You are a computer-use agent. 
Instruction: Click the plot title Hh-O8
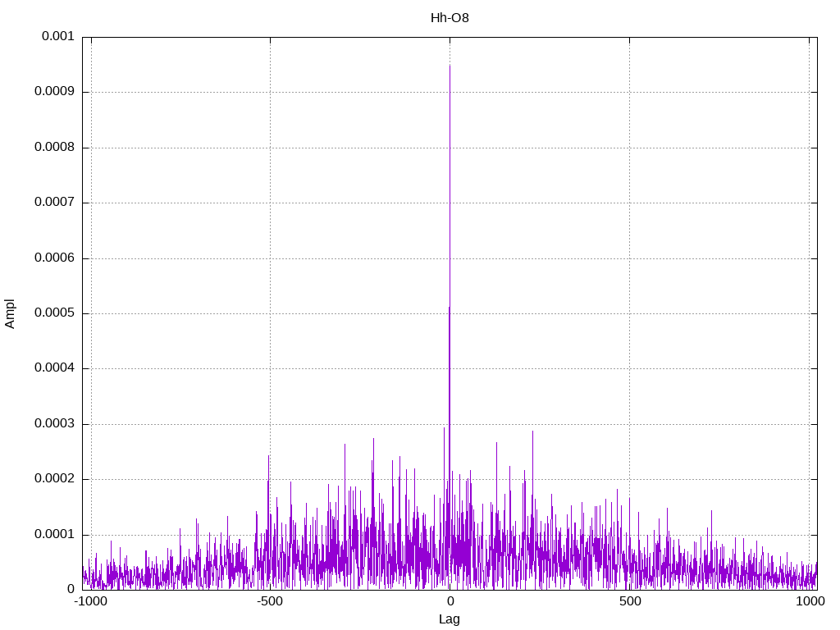pyautogui.click(x=450, y=18)
